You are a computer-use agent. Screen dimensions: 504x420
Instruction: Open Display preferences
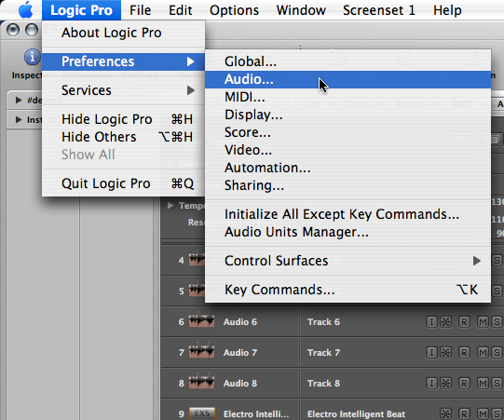click(347, 115)
